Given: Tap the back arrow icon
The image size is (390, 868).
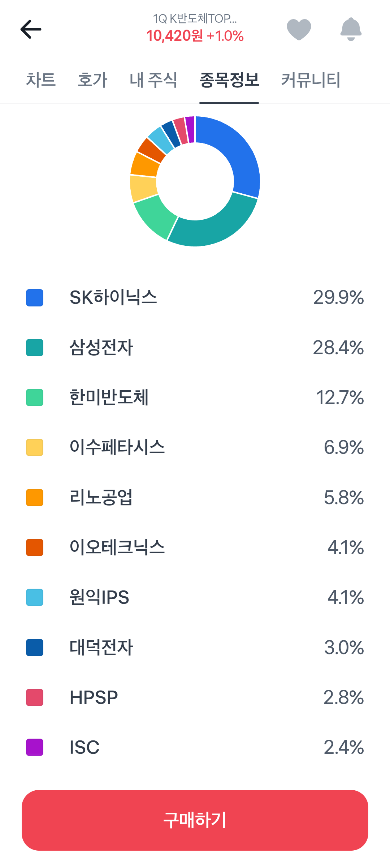Looking at the screenshot, I should click(x=31, y=29).
